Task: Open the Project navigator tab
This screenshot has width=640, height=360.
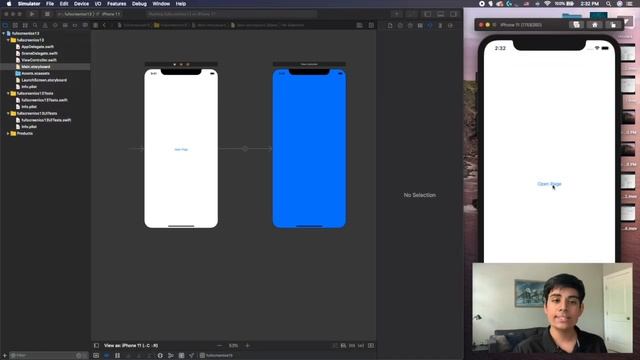Action: click(x=5, y=25)
